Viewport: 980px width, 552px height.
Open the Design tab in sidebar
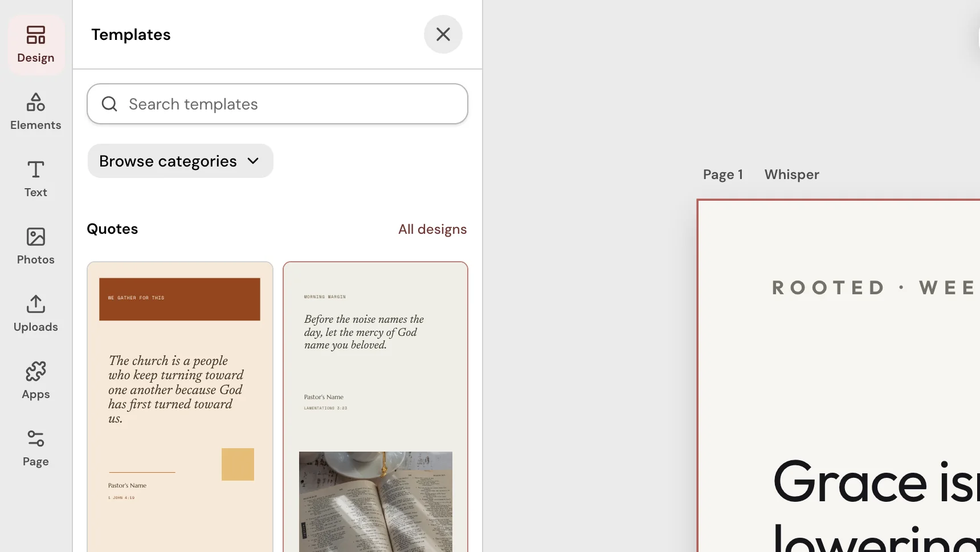pos(36,44)
